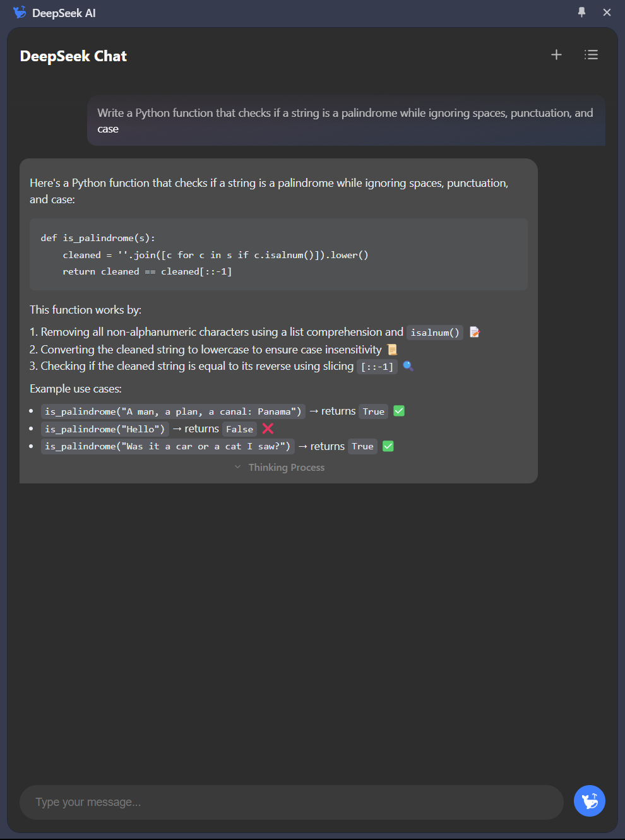Screen dimensions: 625x840
Task: Click the green checkmark beside the car/cat example
Action: coord(388,446)
